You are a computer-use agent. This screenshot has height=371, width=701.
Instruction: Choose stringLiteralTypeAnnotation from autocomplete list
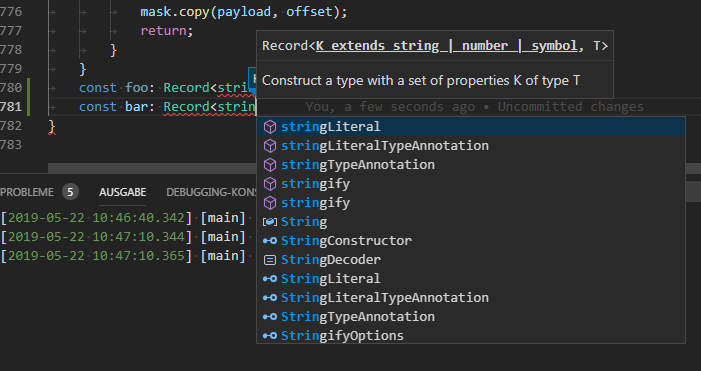[471, 146]
